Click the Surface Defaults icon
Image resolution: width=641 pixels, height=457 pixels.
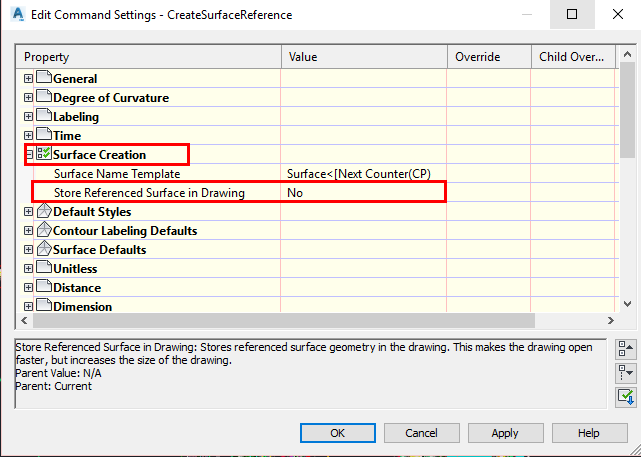44,249
